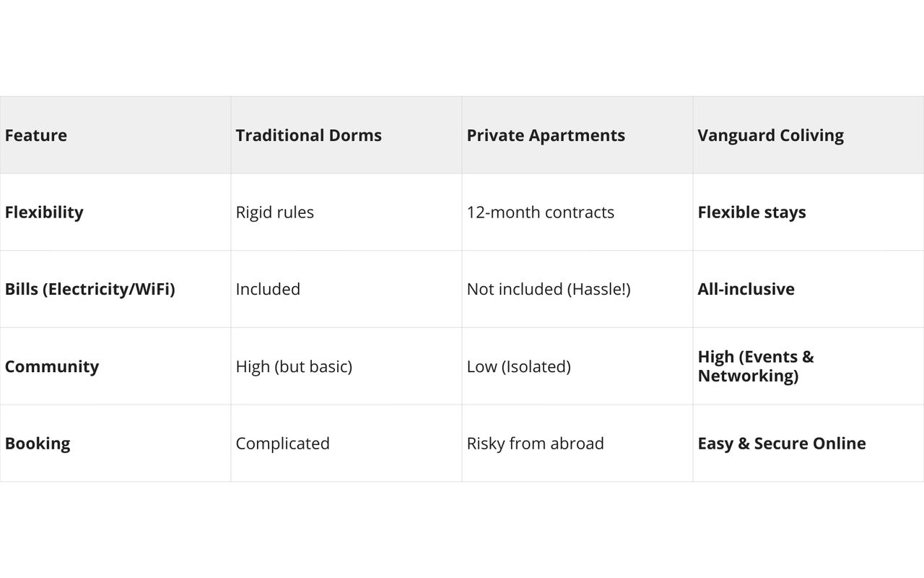Select the Bills (Electricity/WiFi) row label
The image size is (924, 578).
click(x=90, y=289)
